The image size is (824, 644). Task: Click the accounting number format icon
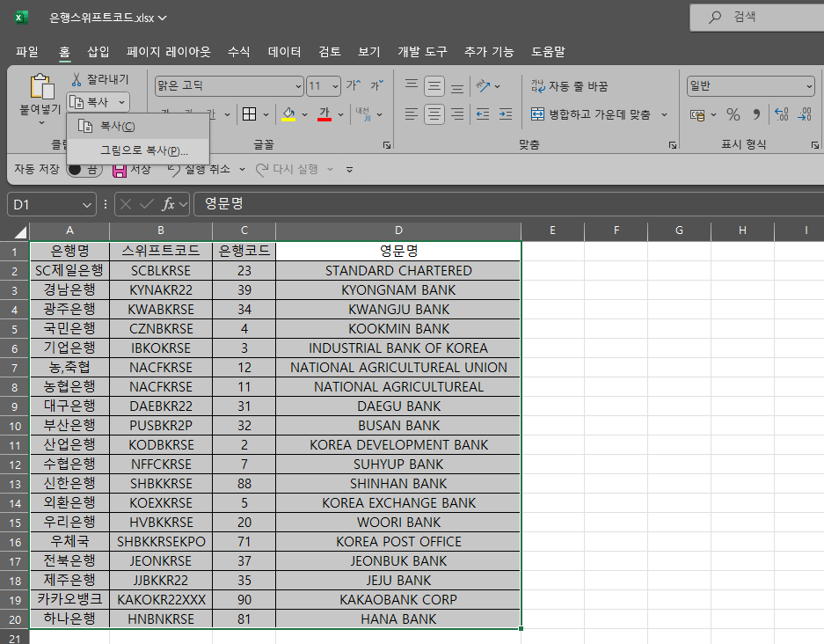(x=697, y=114)
